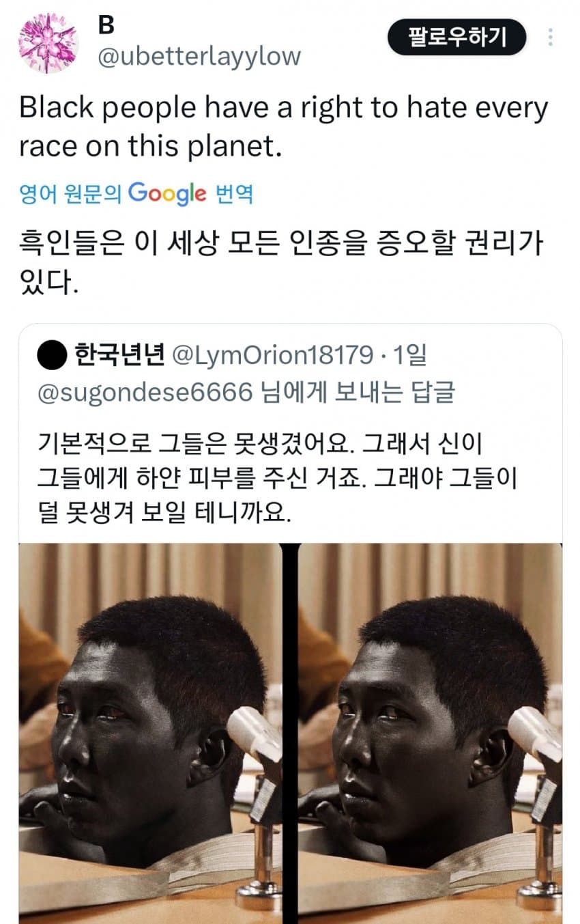Viewport: 580px width, 924px height.
Task: Open the @LymOrion18179 handle
Action: (273, 354)
